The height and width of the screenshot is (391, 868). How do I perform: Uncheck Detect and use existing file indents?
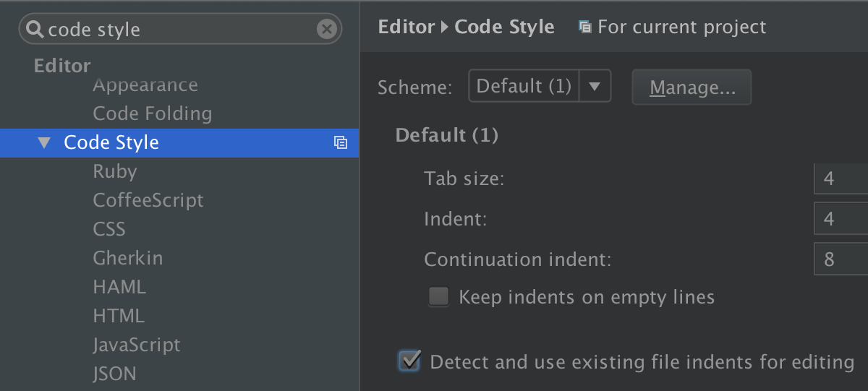click(x=410, y=361)
